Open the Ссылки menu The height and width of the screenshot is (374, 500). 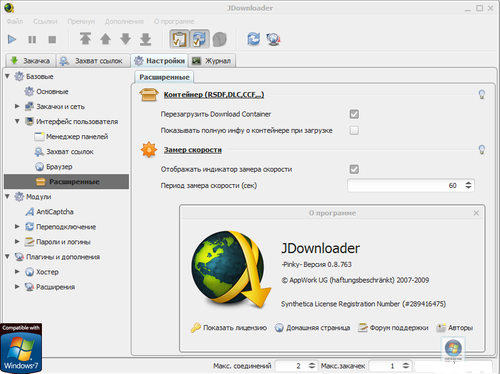[x=45, y=21]
